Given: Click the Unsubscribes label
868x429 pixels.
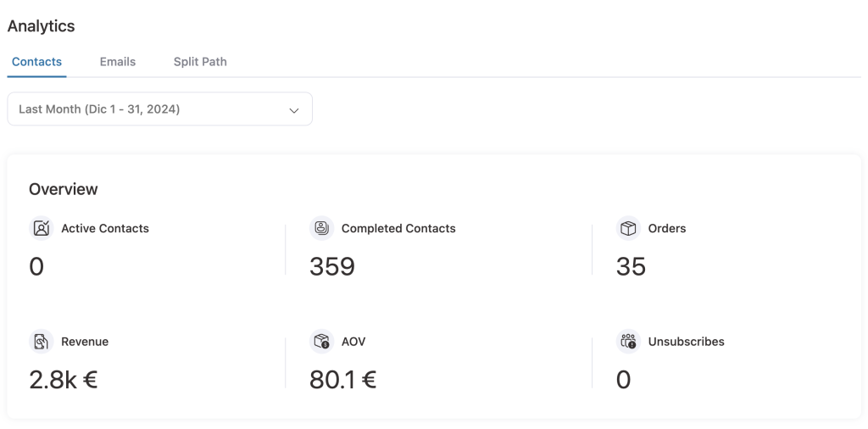Looking at the screenshot, I should coord(686,342).
